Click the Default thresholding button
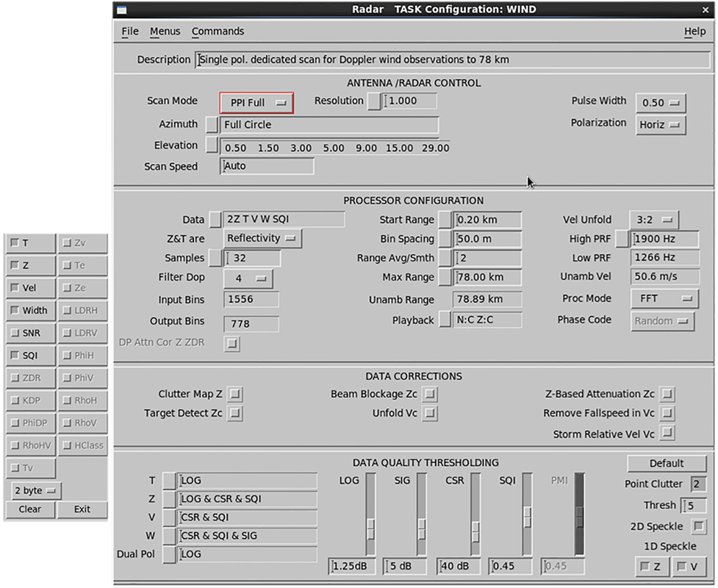This screenshot has height=588, width=718. click(x=667, y=464)
